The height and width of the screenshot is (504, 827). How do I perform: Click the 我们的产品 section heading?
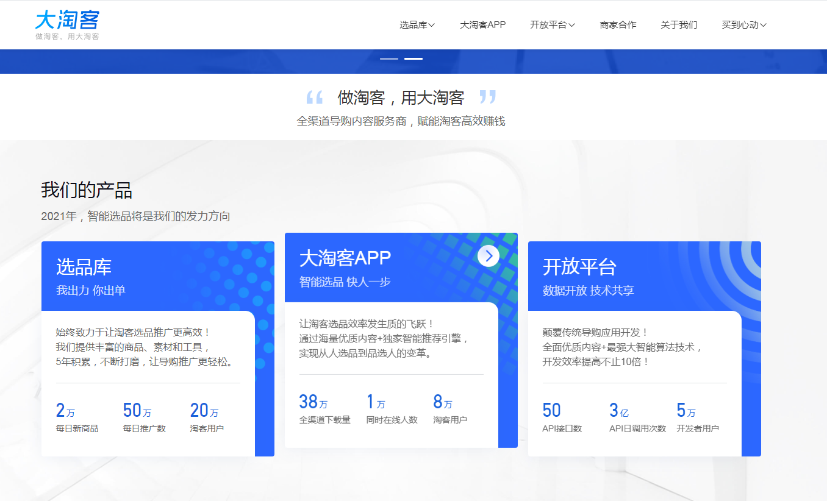coord(87,190)
